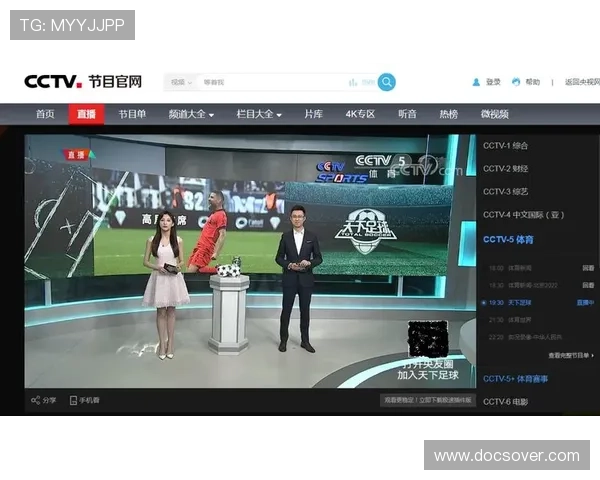Expand the 栏目大全 dropdown menu

point(259,114)
